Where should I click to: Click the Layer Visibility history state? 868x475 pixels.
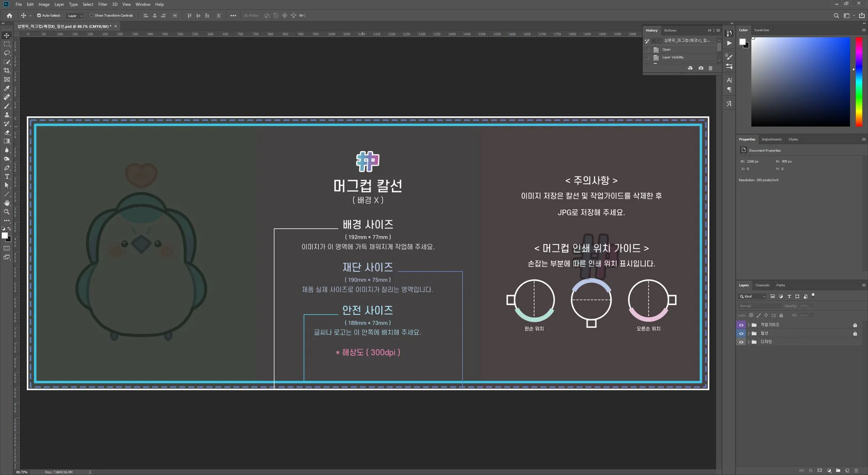tap(673, 57)
